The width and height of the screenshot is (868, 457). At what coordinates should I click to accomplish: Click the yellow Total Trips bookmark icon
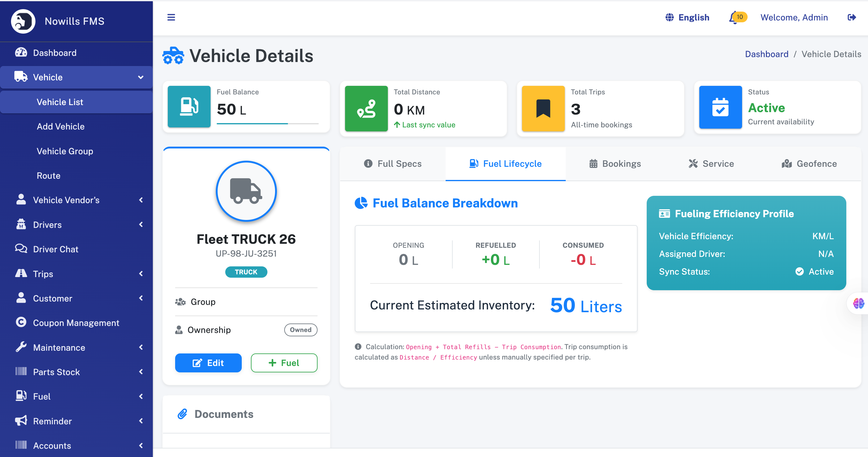point(543,108)
